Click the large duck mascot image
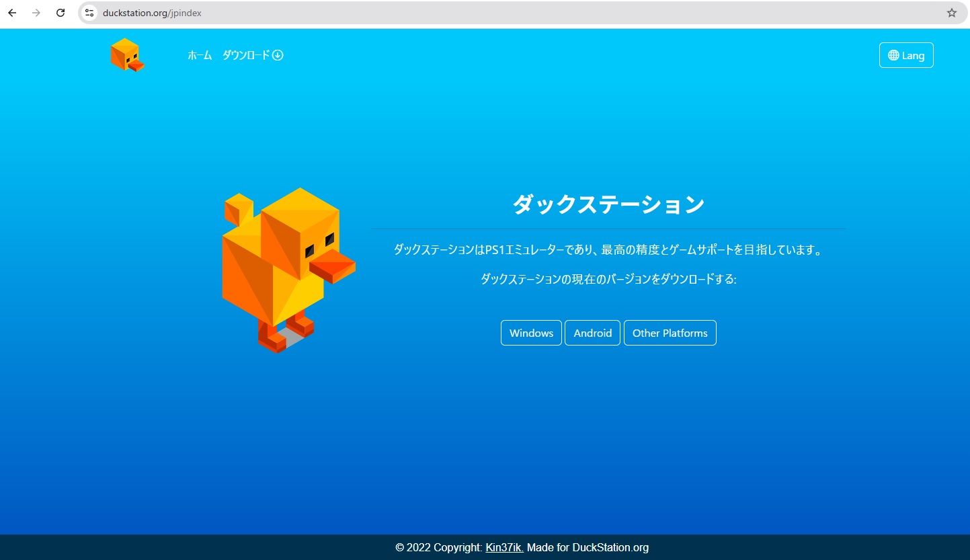The height and width of the screenshot is (560, 970). (x=289, y=270)
